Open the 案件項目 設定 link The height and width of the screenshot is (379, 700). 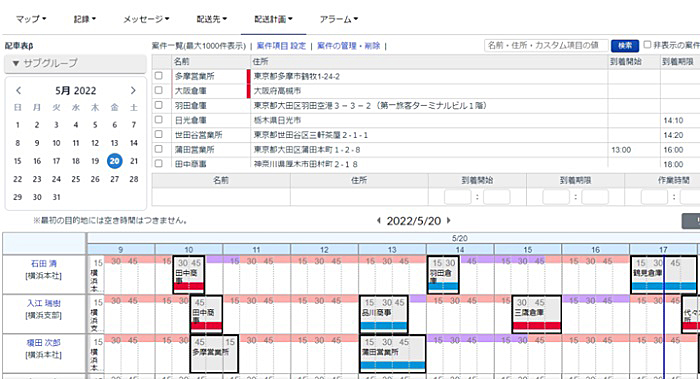click(281, 46)
